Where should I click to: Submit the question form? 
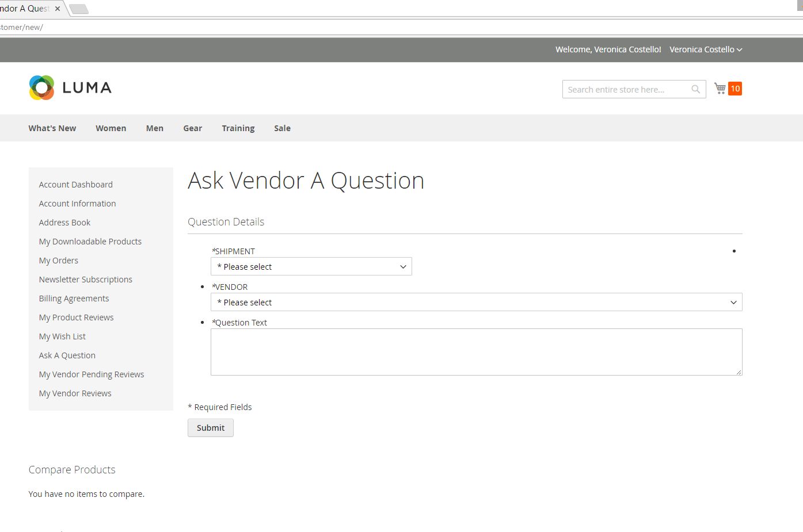click(x=211, y=428)
